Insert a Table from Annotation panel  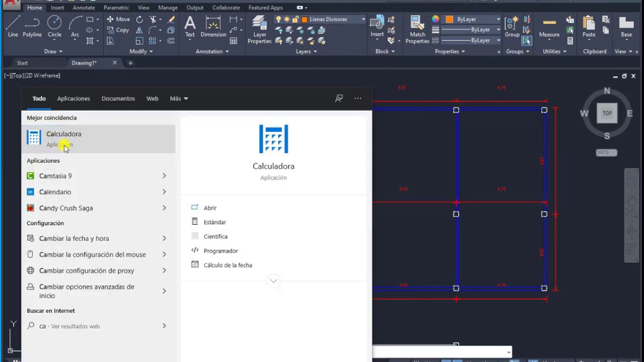[x=233, y=41]
